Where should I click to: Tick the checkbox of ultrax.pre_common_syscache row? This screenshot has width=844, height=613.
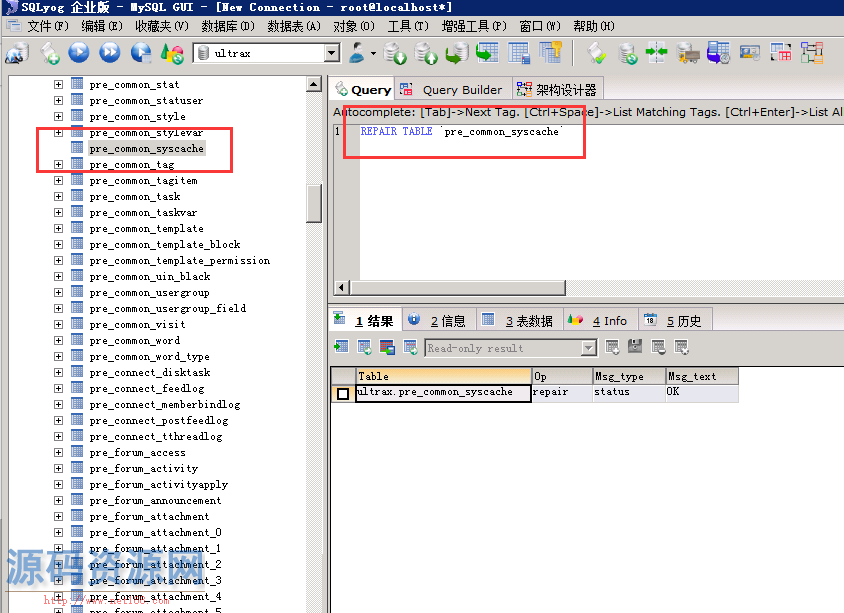click(343, 394)
